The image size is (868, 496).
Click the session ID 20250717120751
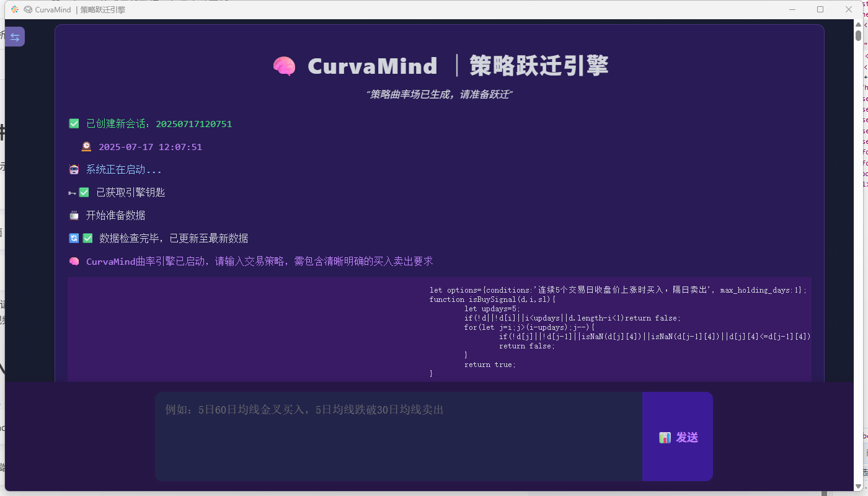193,124
